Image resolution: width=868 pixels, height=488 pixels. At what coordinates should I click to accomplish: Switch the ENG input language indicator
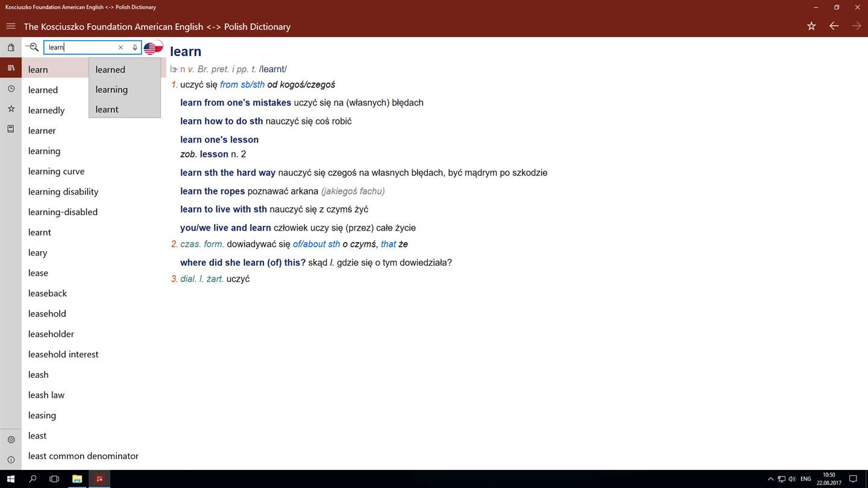806,479
